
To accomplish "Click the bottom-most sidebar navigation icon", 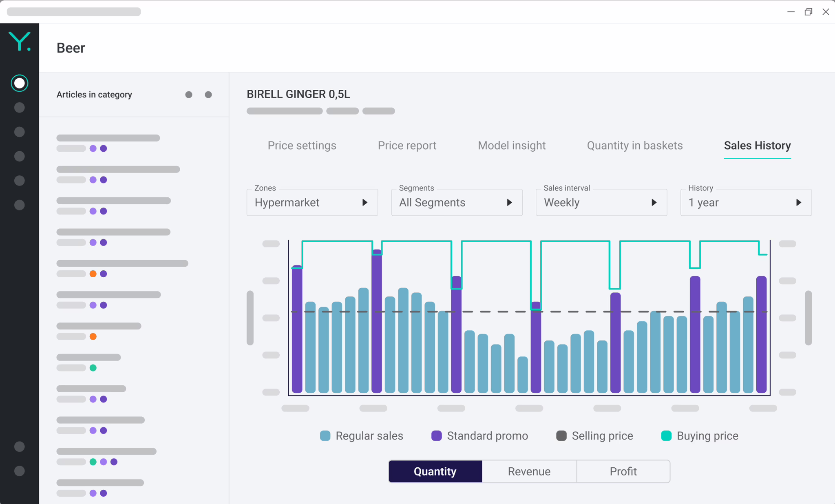I will pyautogui.click(x=19, y=471).
